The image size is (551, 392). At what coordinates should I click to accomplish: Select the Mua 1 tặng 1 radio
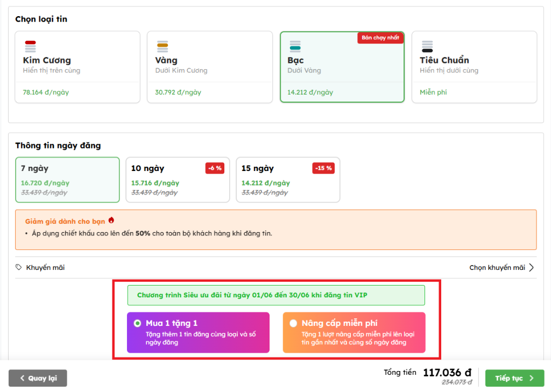tap(138, 323)
